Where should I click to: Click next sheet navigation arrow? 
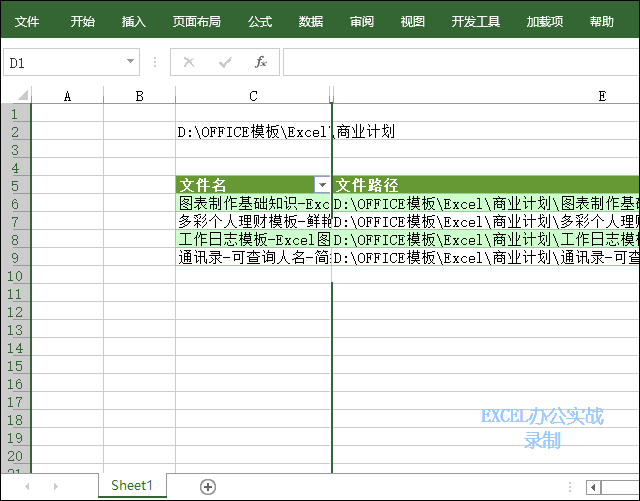point(56,486)
